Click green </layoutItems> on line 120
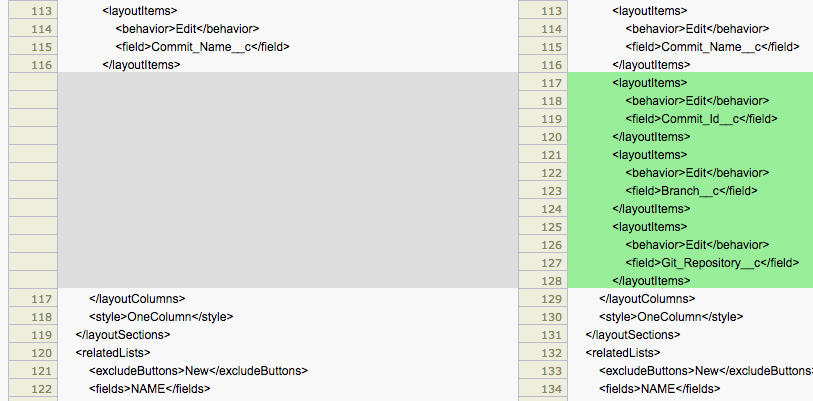Image resolution: width=813 pixels, height=401 pixels. (x=651, y=137)
